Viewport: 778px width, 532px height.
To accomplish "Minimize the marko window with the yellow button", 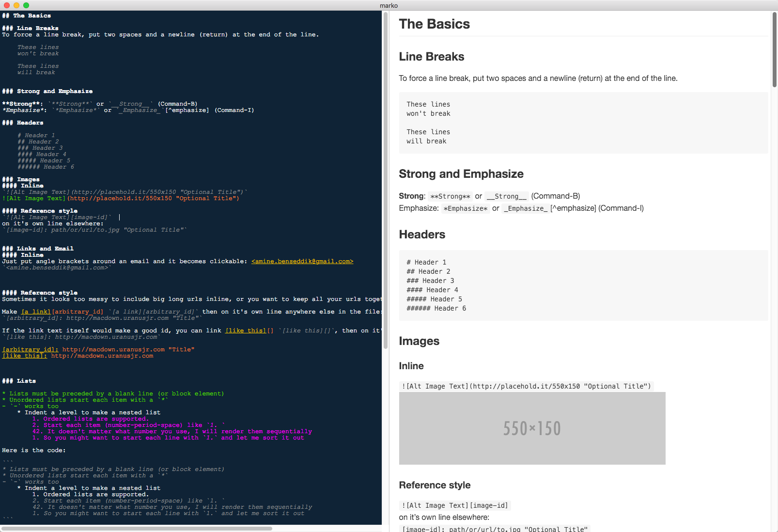I will [x=16, y=5].
